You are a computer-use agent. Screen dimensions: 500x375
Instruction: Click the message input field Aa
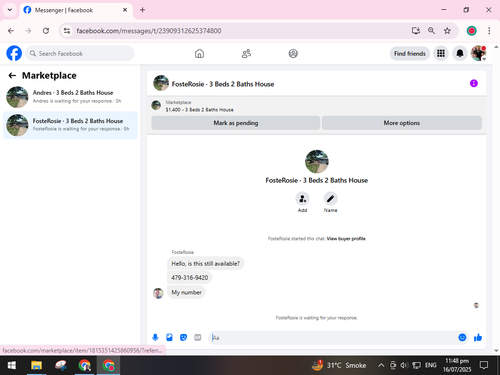pyautogui.click(x=333, y=338)
